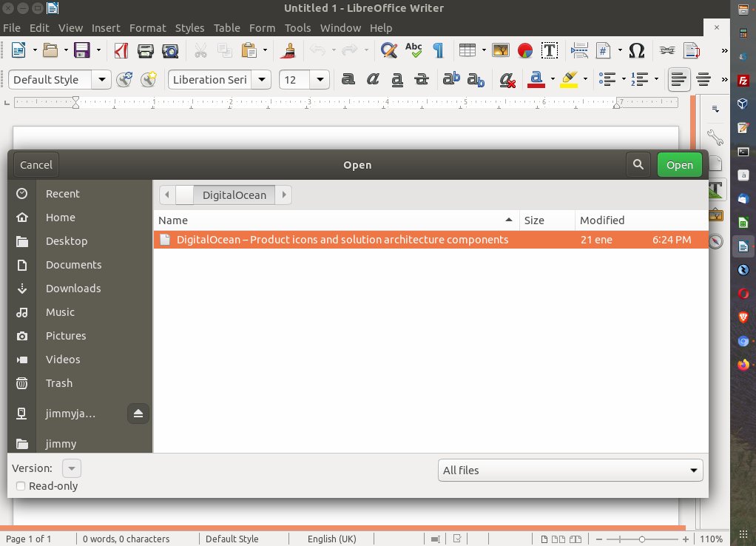Toggle Bold formatting
Image resolution: width=756 pixels, height=546 pixels.
click(348, 79)
